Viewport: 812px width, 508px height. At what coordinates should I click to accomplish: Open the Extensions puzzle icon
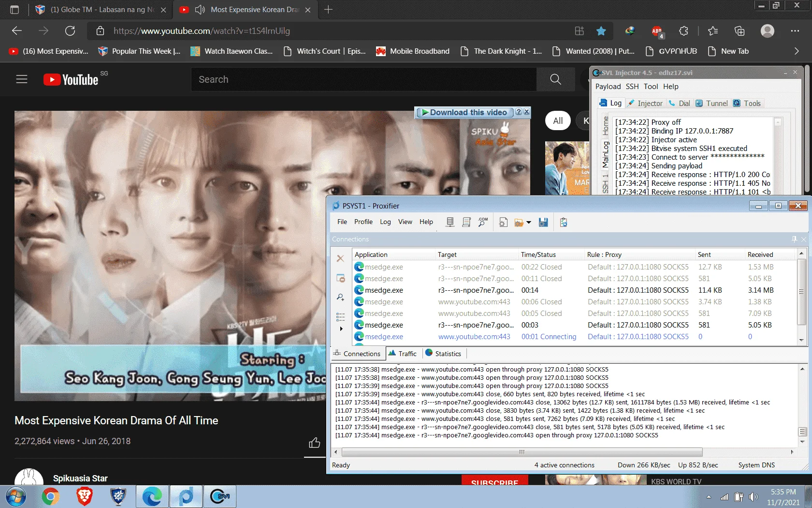pyautogui.click(x=683, y=31)
